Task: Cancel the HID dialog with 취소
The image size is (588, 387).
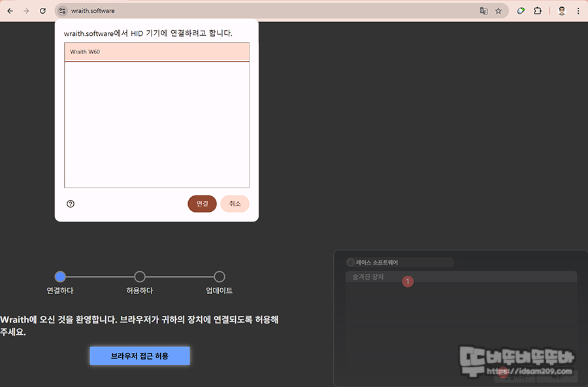Action: click(235, 203)
